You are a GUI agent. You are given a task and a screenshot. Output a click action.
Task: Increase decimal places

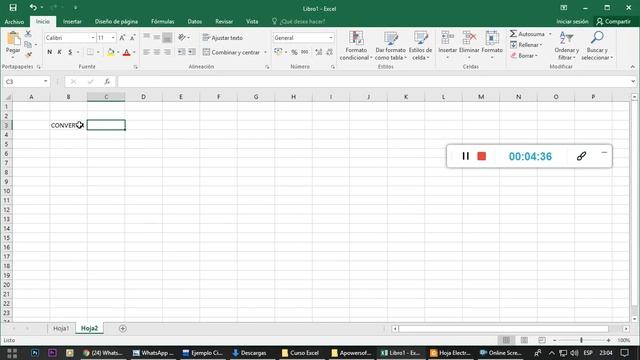319,52
